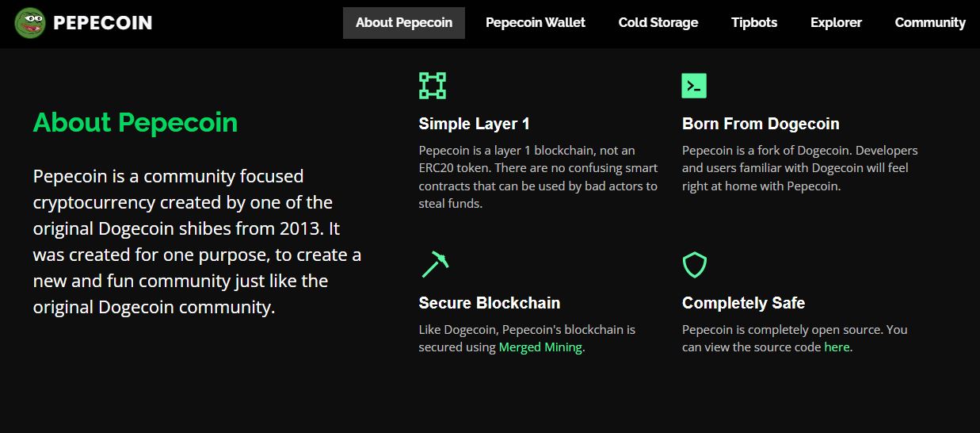
Task: Click the Secure Blockchain pickaxe icon
Action: point(435,264)
